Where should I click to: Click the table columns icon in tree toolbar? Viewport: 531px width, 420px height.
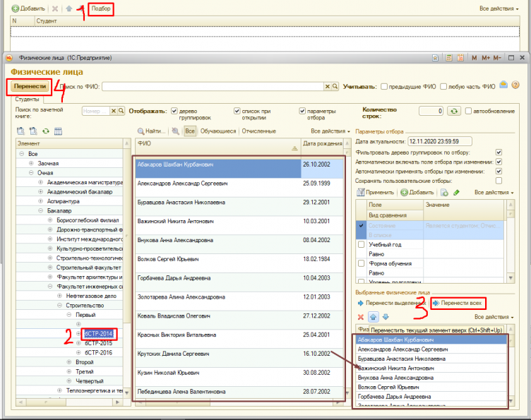58,131
